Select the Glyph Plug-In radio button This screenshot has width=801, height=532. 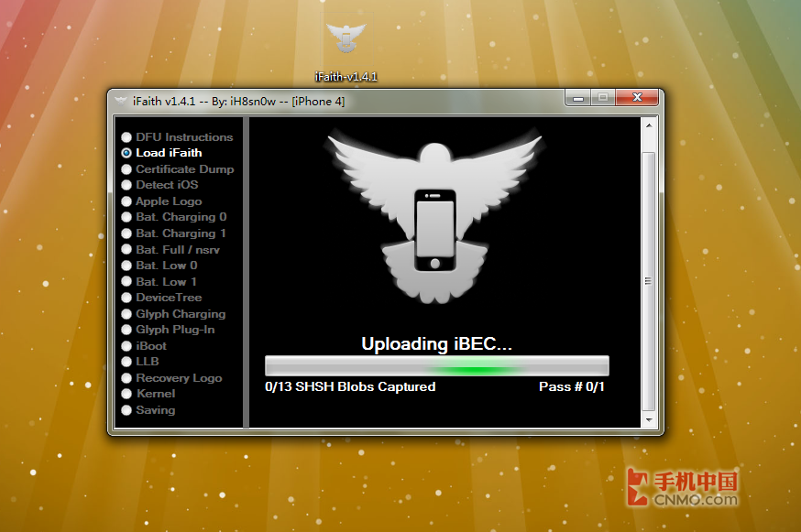click(x=126, y=330)
